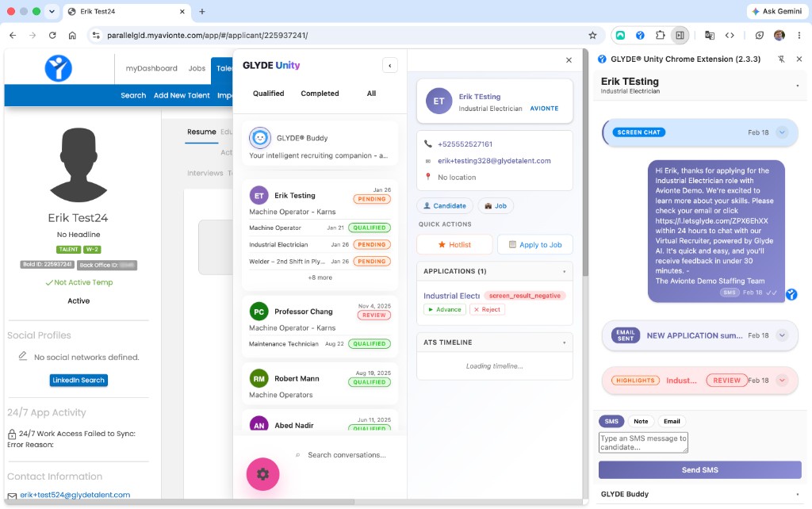Open the Job button

click(x=496, y=205)
